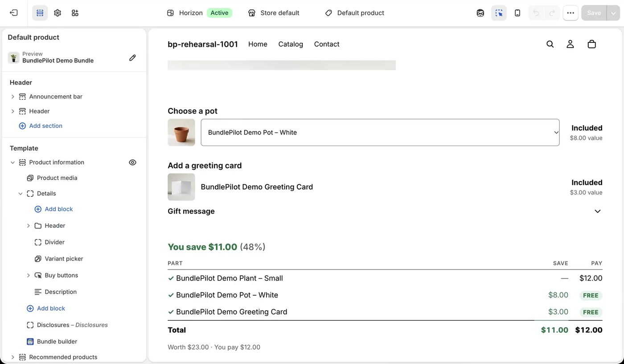The width and height of the screenshot is (624, 364).
Task: Open the Save options dropdown arrow
Action: click(x=613, y=13)
